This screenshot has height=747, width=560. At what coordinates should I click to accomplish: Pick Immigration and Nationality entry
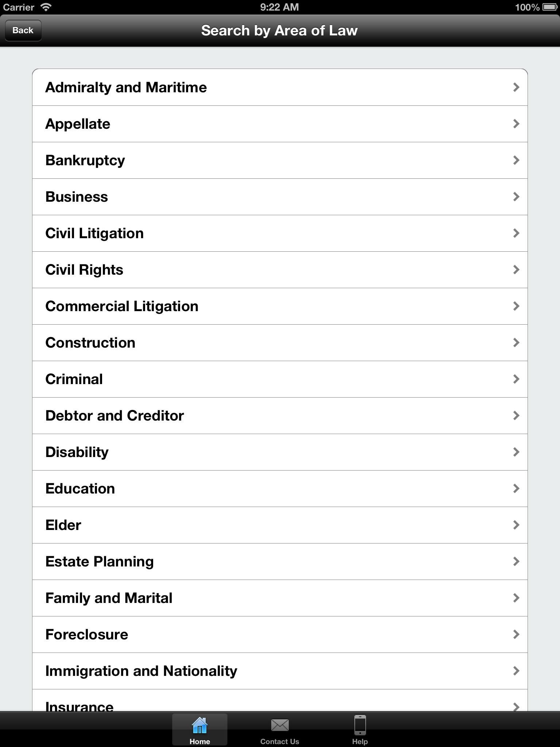[141, 671]
